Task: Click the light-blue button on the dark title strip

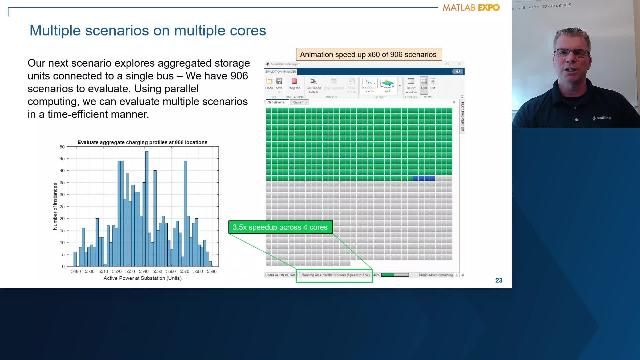Action: click(458, 71)
